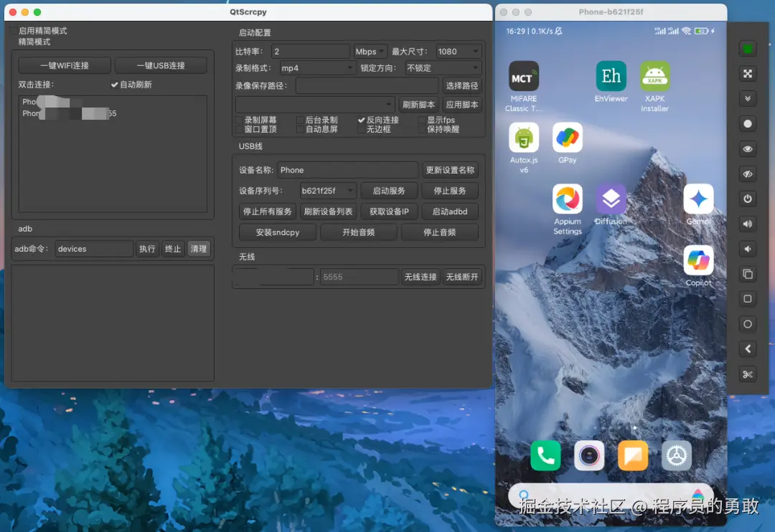This screenshot has height=532, width=775.
Task: Open GPay app on phone screen
Action: point(567,138)
